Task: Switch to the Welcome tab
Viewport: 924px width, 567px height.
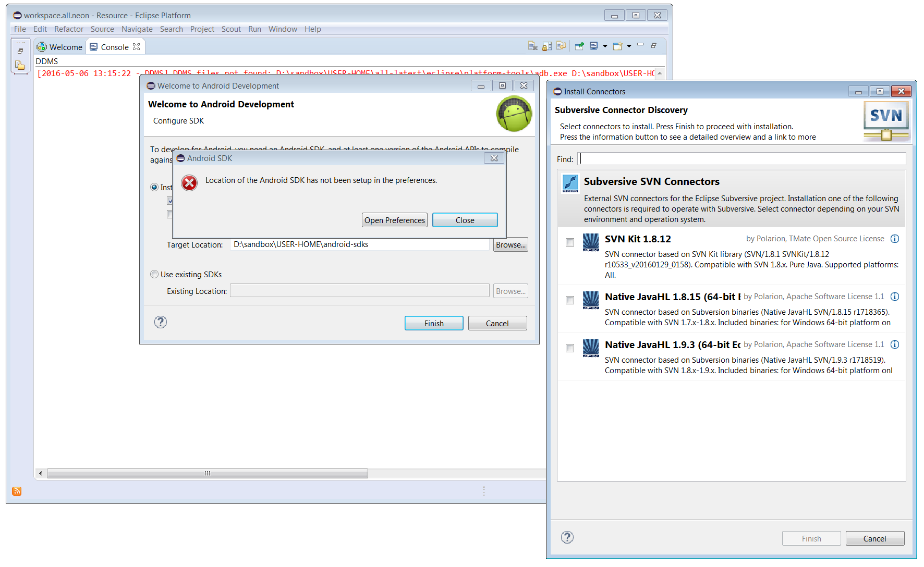Action: pyautogui.click(x=59, y=47)
